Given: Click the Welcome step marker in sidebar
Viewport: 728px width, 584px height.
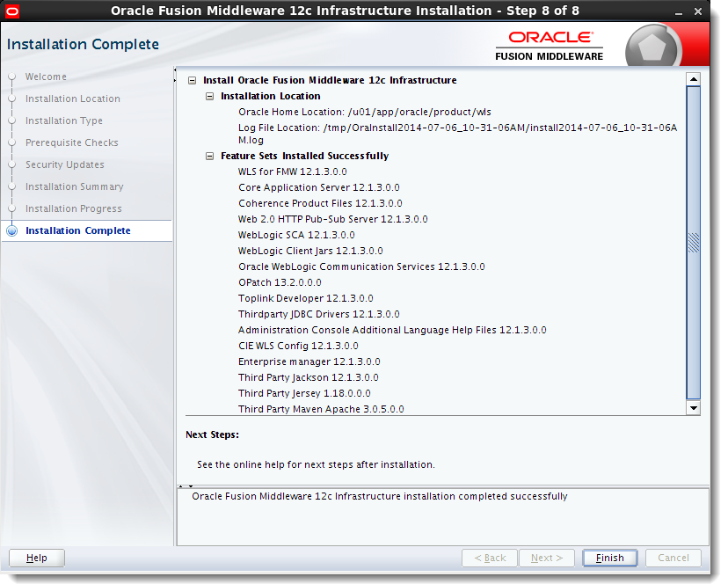Looking at the screenshot, I should point(11,77).
